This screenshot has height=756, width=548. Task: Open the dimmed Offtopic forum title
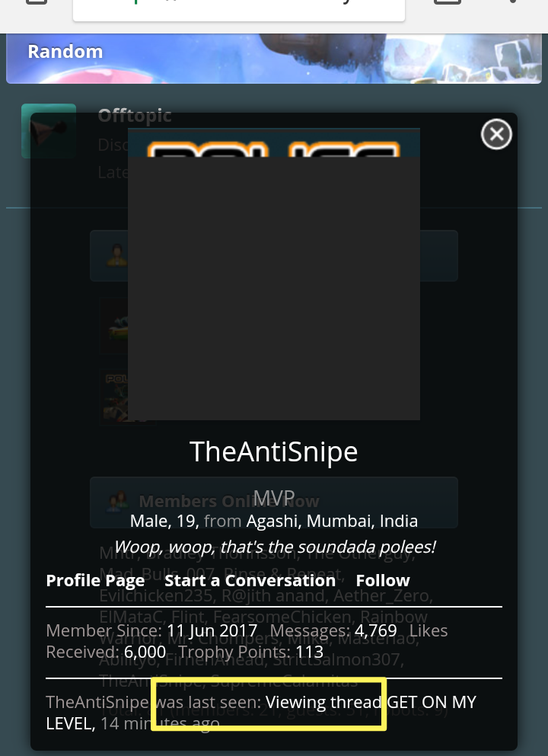(135, 115)
